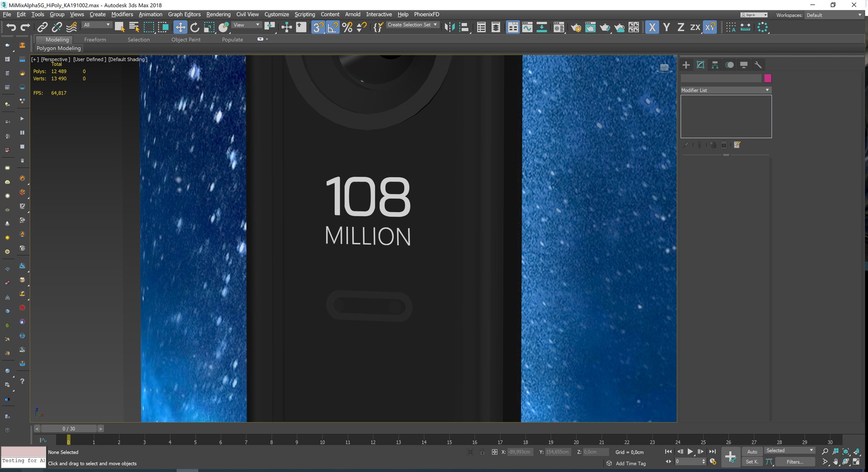Click the Play Animation button
This screenshot has width=868, height=472.
tap(690, 452)
